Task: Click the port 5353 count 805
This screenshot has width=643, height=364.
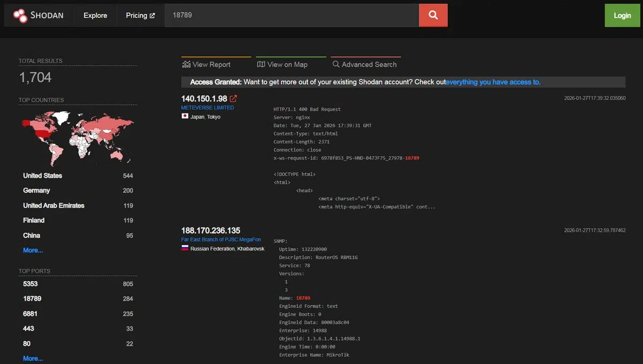Action: [128, 284]
